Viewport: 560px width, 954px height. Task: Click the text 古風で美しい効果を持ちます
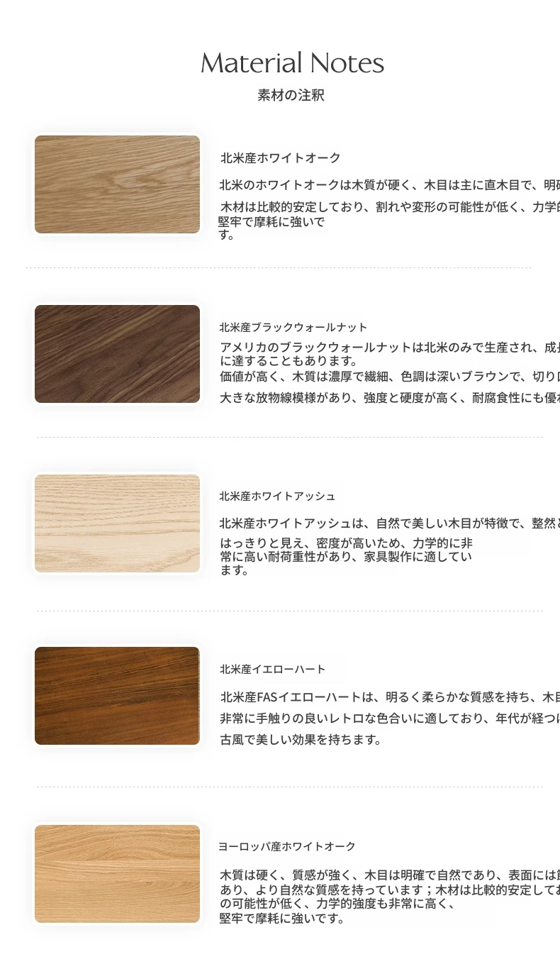301,740
